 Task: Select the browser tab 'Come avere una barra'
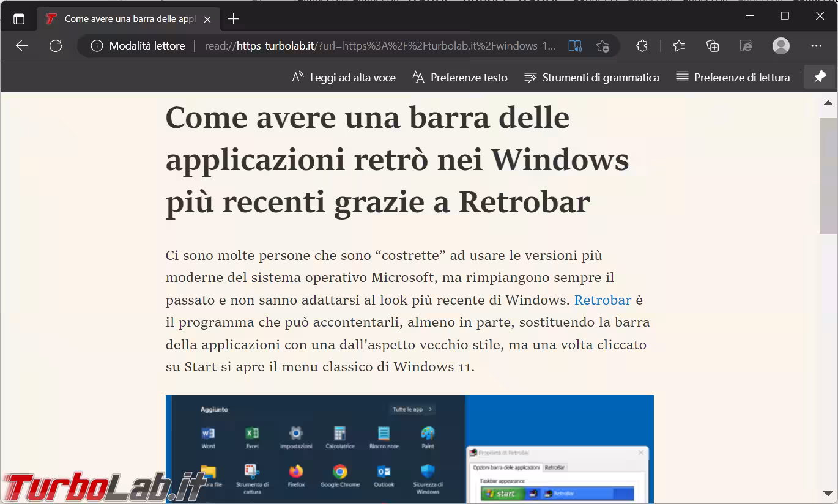[x=128, y=19]
